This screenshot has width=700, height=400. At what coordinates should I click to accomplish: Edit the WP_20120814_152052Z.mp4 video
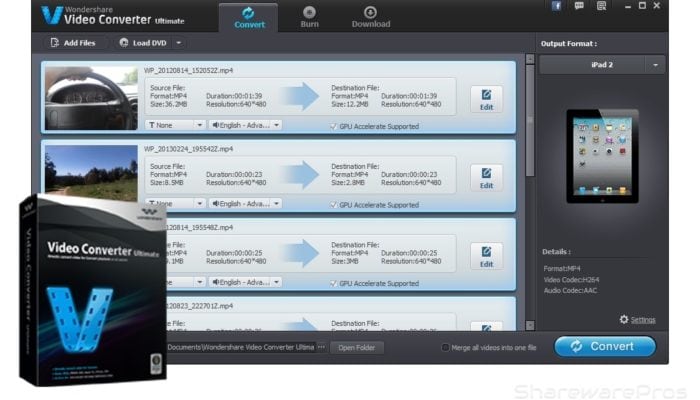[x=486, y=100]
